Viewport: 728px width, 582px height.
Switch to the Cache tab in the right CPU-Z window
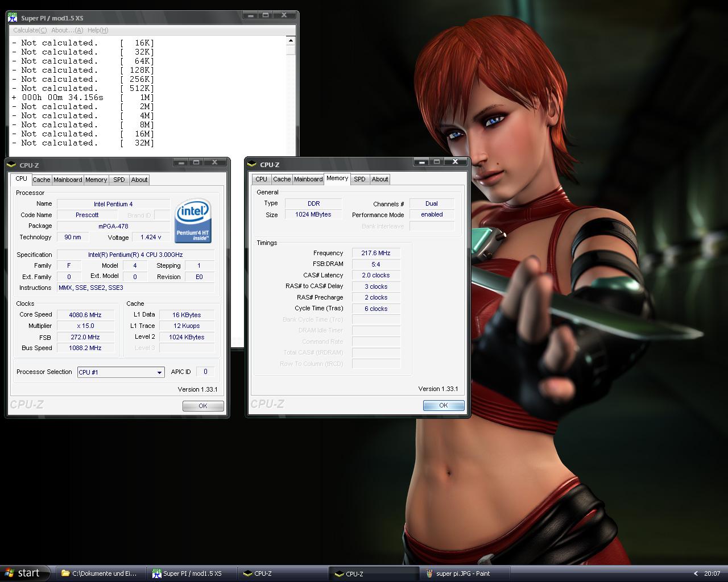(282, 179)
